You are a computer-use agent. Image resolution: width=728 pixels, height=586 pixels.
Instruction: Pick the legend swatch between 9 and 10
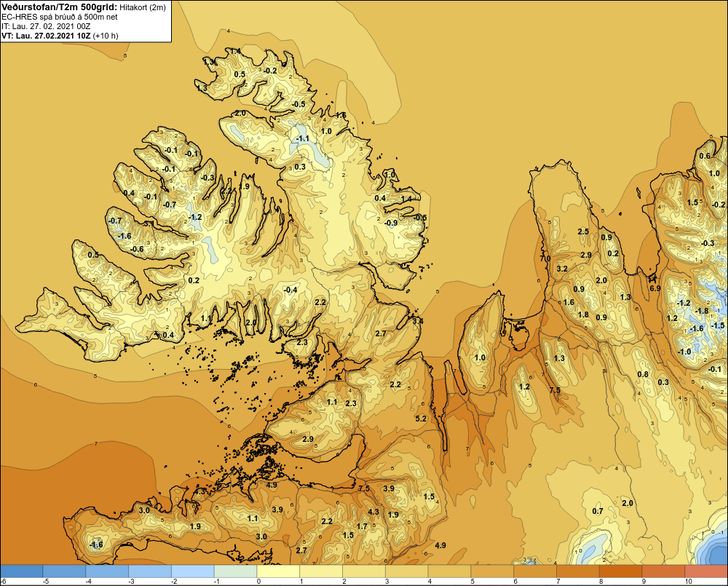(664, 571)
